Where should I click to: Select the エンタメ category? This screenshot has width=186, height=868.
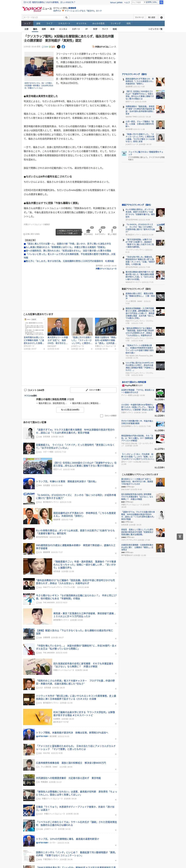pos(63,29)
